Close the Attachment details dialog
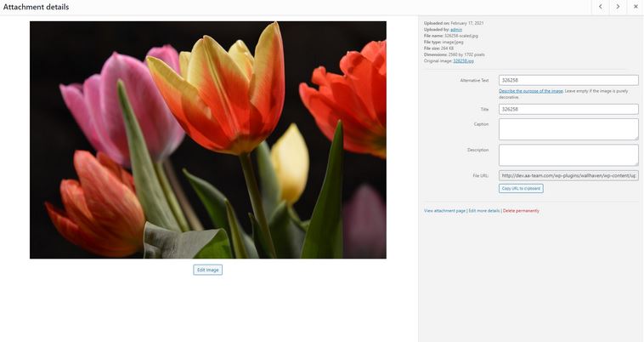Image resolution: width=644 pixels, height=342 pixels. (635, 7)
